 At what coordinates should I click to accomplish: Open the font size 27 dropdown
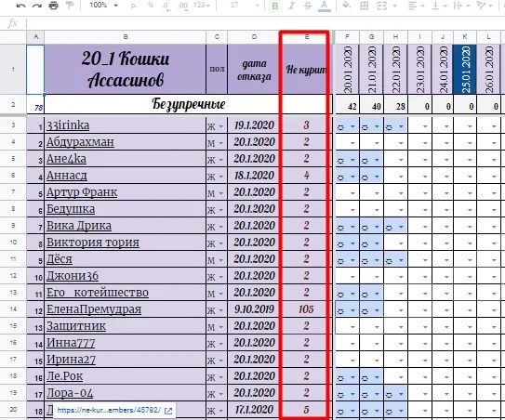pos(244,6)
